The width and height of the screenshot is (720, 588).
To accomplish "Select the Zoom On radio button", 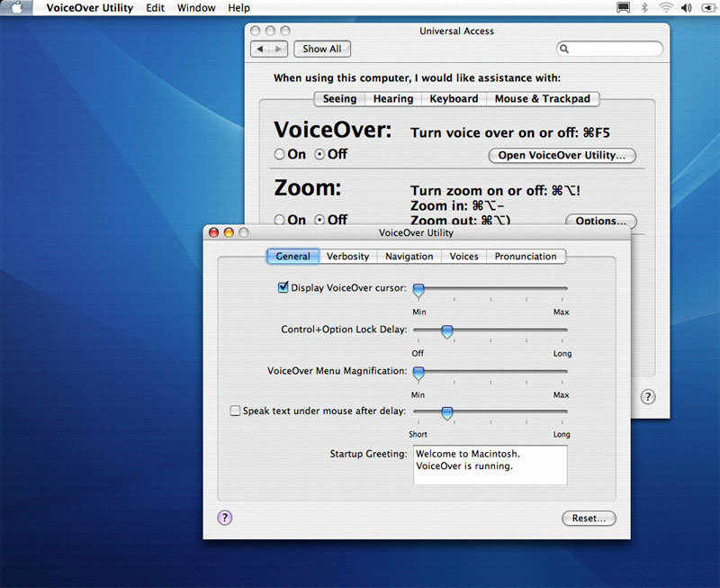I will pyautogui.click(x=279, y=220).
